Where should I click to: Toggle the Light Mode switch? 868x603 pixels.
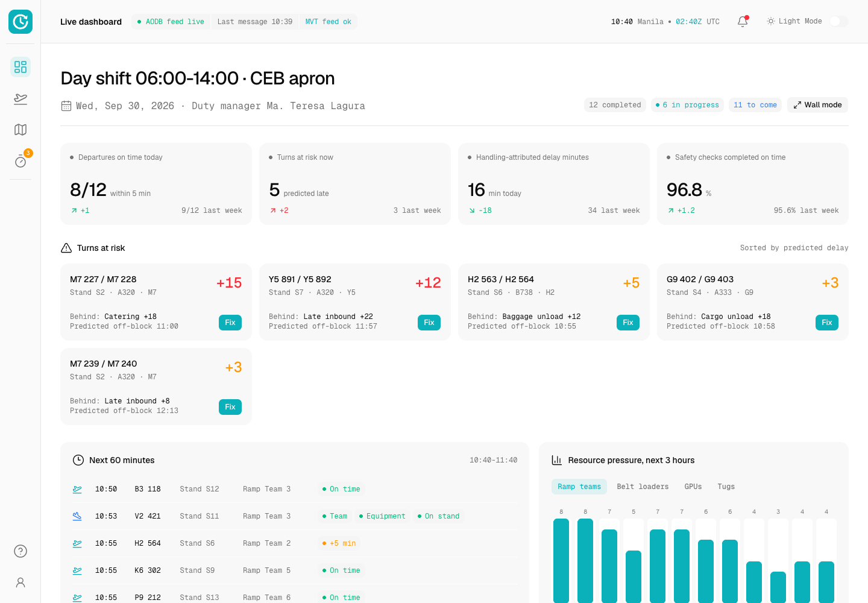(838, 21)
